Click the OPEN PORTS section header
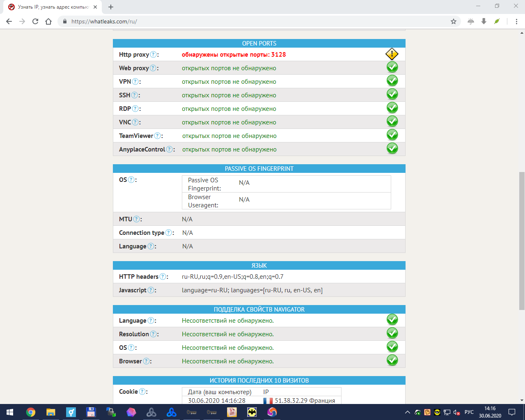525x420 pixels. (x=259, y=44)
